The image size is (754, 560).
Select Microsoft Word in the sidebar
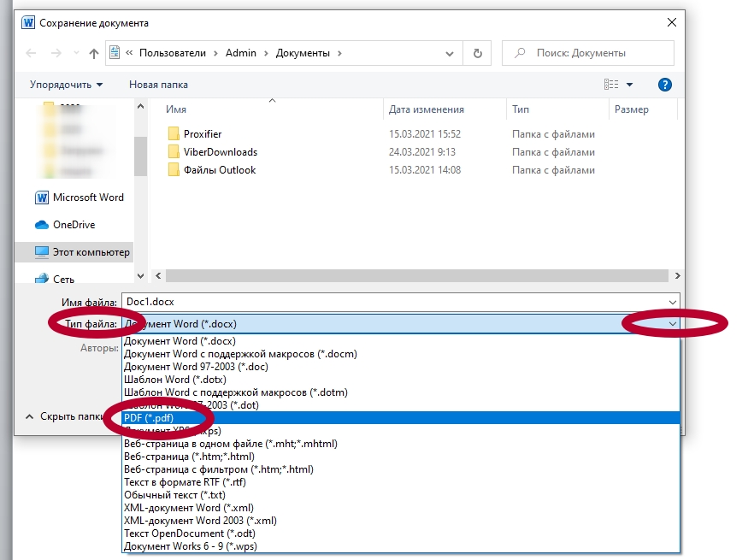coord(80,197)
